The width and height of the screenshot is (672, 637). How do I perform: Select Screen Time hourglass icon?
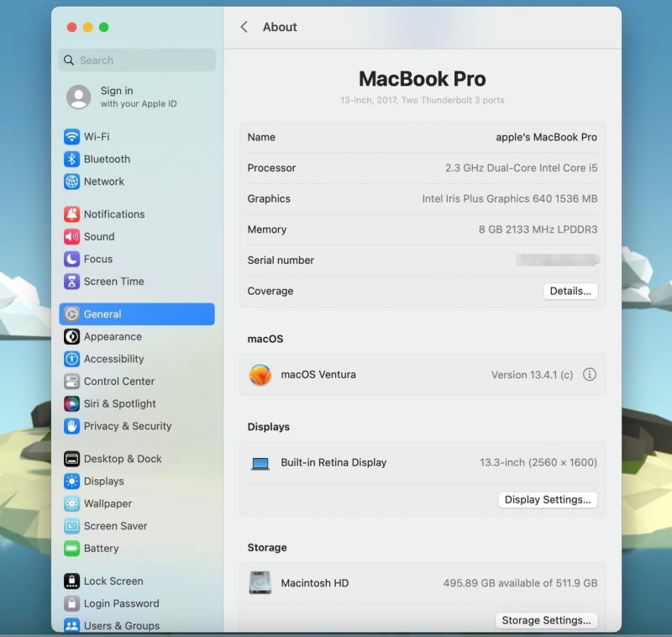coord(72,282)
